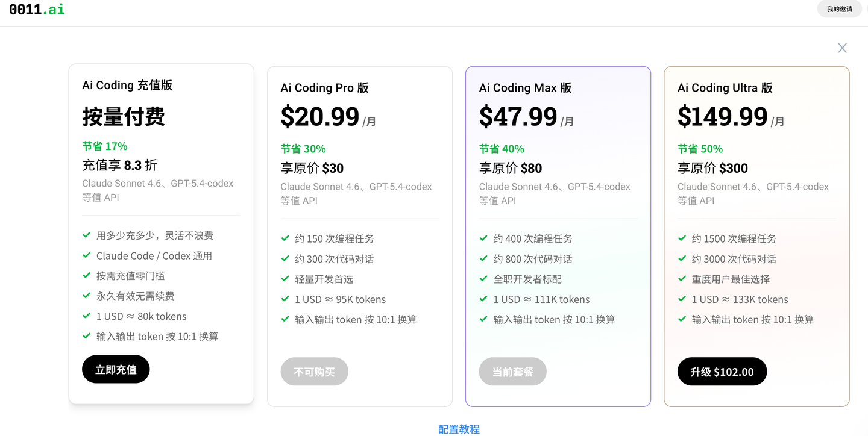The image size is (868, 436).
Task: Click 1 USD ≈ 80k tokens text
Action: [142, 316]
